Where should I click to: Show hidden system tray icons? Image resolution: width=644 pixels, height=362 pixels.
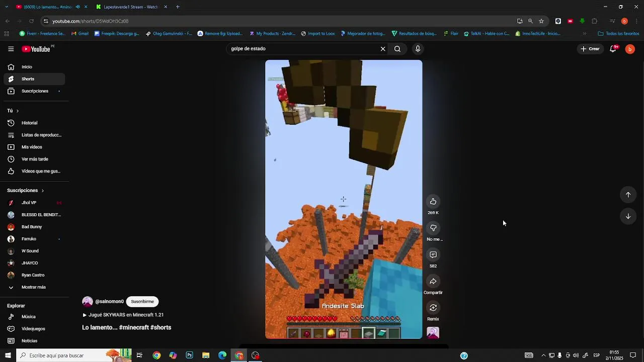[x=543, y=355]
